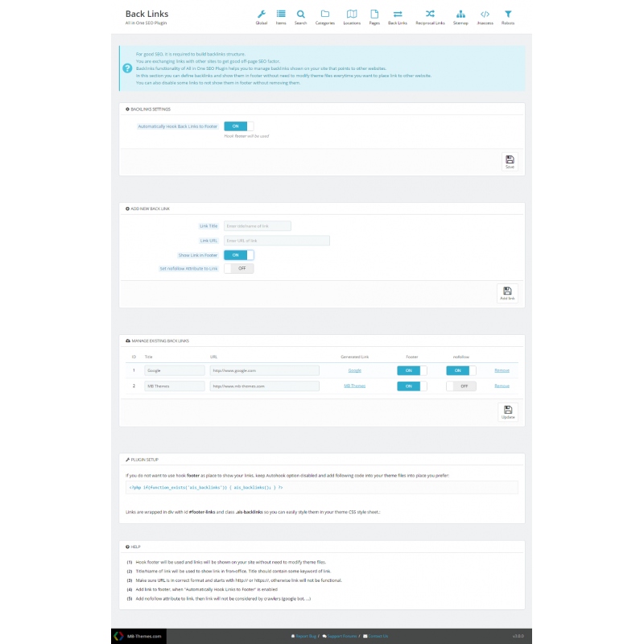Toggle Automatically Hook Back Links to Footer
The image size is (644, 644).
tap(238, 126)
